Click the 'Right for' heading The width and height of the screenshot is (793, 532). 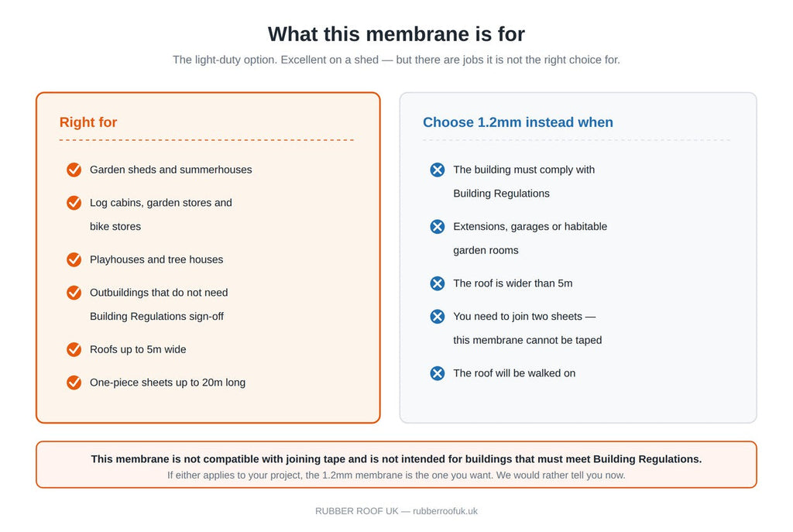[88, 122]
